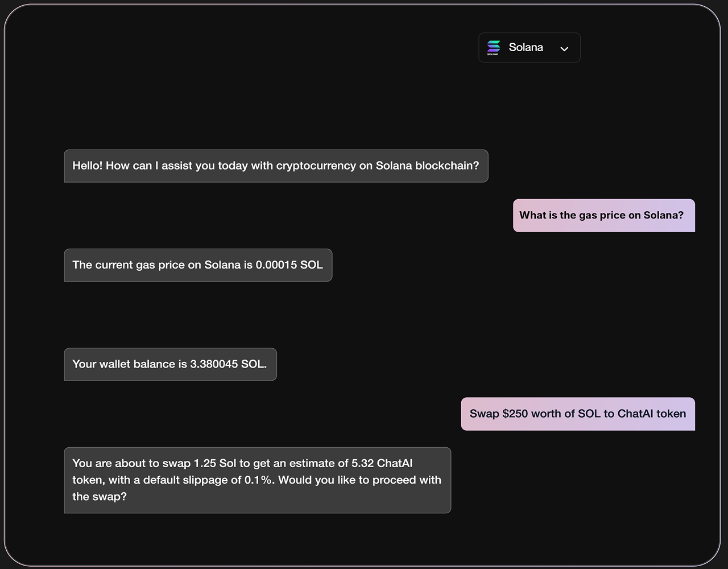The image size is (728, 569).
Task: Click 'proceed with the swap?' question text
Action: (x=257, y=488)
